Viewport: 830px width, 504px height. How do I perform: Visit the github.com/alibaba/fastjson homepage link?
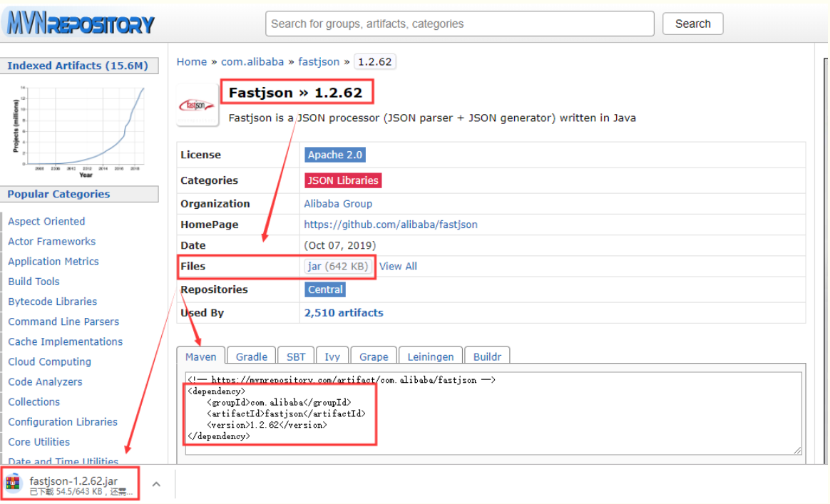point(391,225)
